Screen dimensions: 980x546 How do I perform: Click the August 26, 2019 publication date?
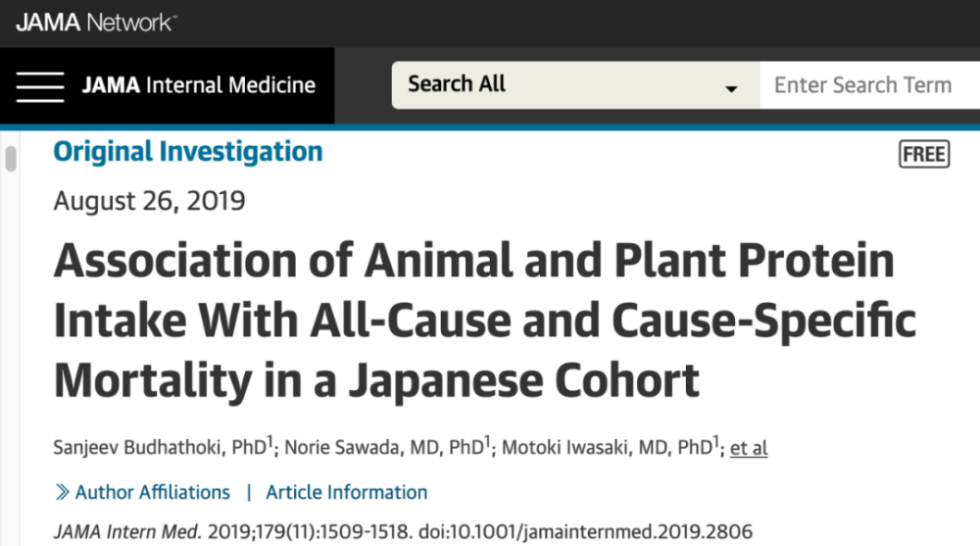(x=149, y=201)
